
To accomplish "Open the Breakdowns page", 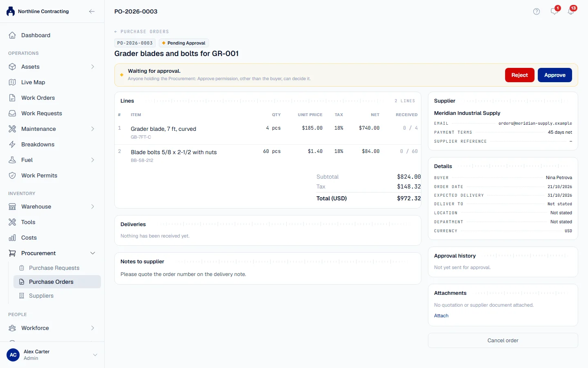I will pos(52,144).
